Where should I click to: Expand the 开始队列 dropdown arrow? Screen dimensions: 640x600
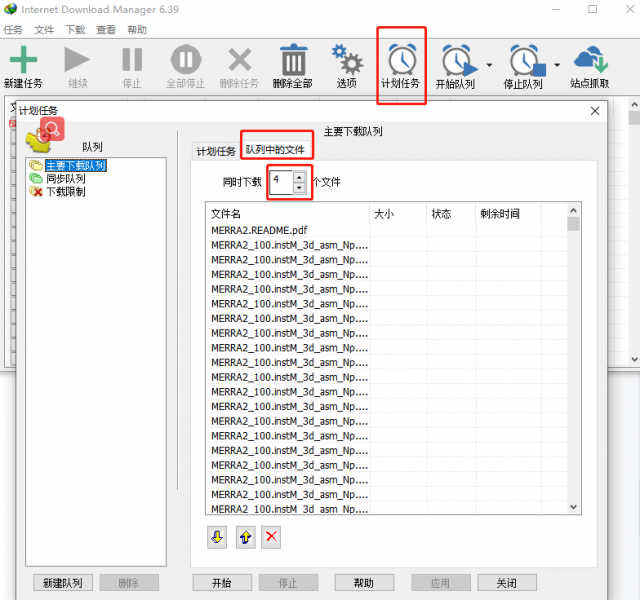489,66
